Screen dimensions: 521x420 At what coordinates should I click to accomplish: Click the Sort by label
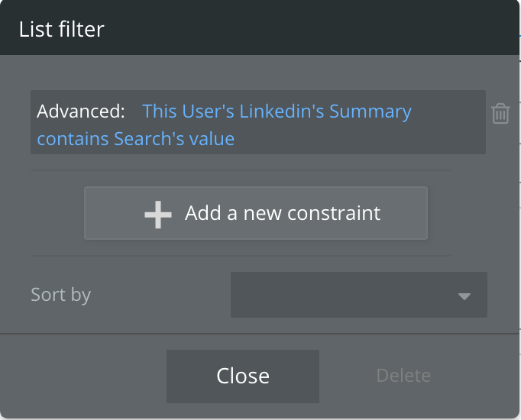point(60,295)
